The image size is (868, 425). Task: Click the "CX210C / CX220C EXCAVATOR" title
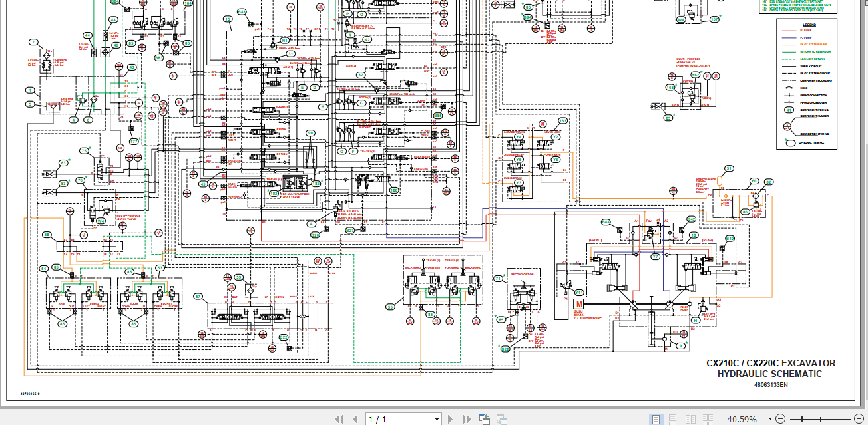pyautogui.click(x=771, y=363)
